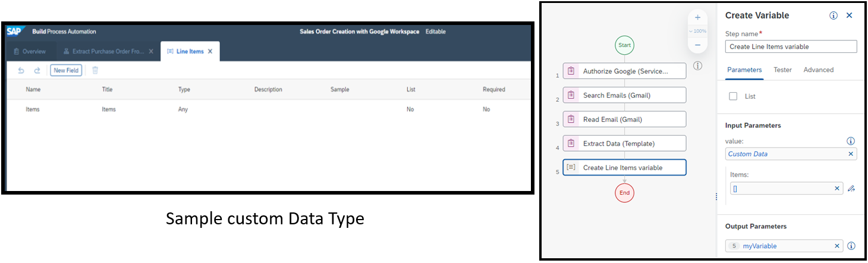Viewport: 868px width, 263px height.
Task: Zoom out with the minus icon
Action: (x=697, y=45)
